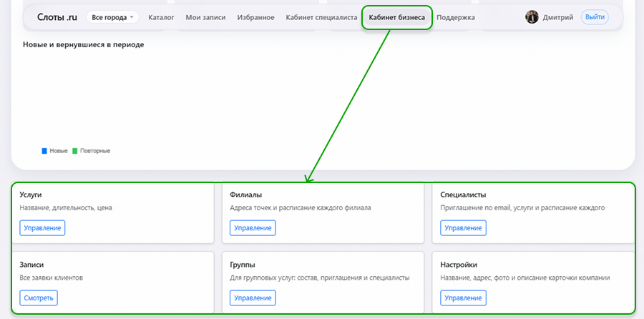Image resolution: width=644 pixels, height=319 pixels.
Task: Click the text Название, длительность, цена
Action: point(66,207)
